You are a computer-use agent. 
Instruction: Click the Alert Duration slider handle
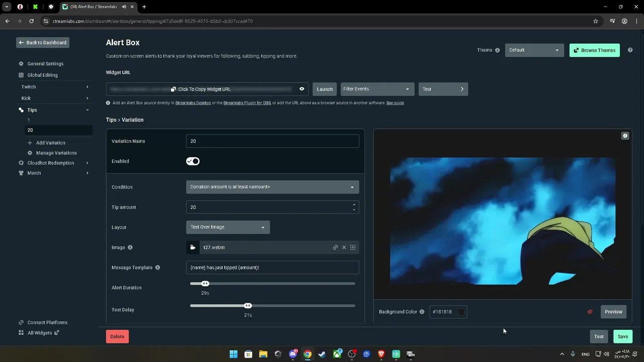pos(205,284)
